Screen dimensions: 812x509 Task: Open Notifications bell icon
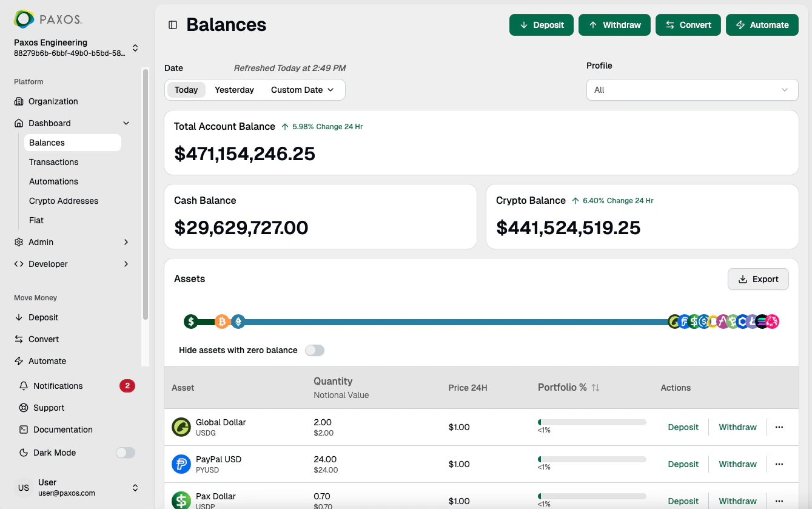tap(24, 386)
